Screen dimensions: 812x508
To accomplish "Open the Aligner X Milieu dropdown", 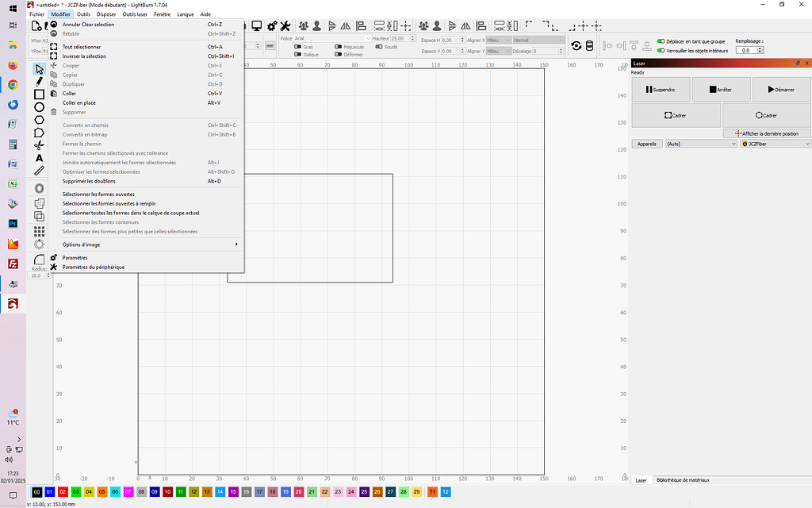I will click(499, 40).
